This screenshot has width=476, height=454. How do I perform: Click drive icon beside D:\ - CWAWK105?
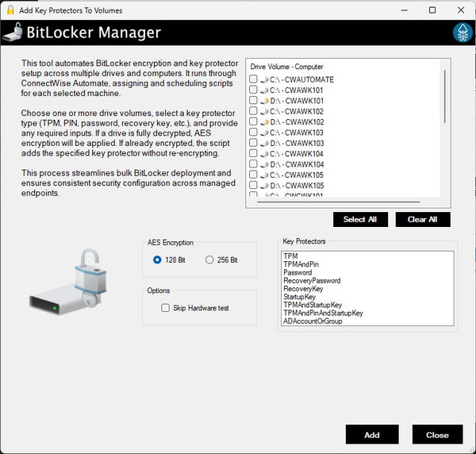[x=264, y=186]
